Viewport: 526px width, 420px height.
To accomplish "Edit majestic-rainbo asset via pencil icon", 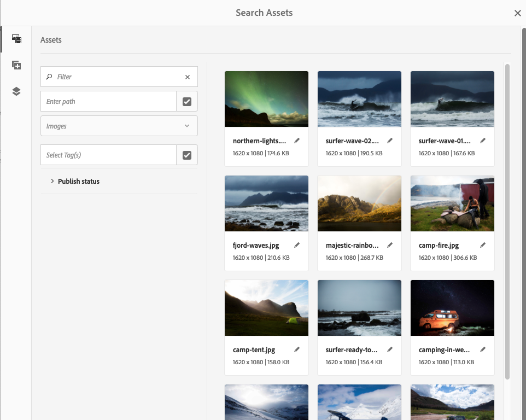I will pos(390,245).
